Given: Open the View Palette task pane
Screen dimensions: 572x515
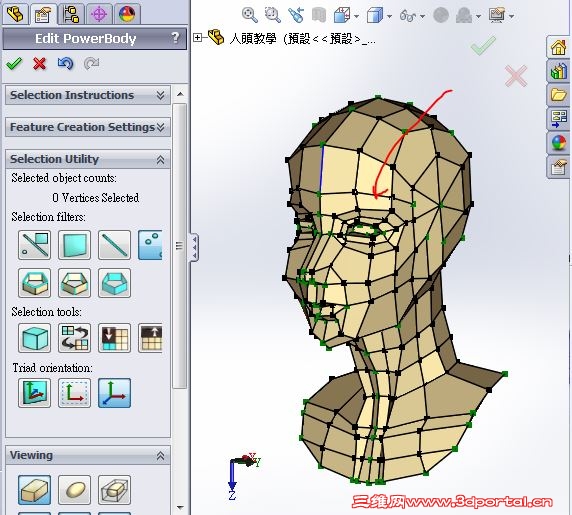Looking at the screenshot, I should coord(559,119).
